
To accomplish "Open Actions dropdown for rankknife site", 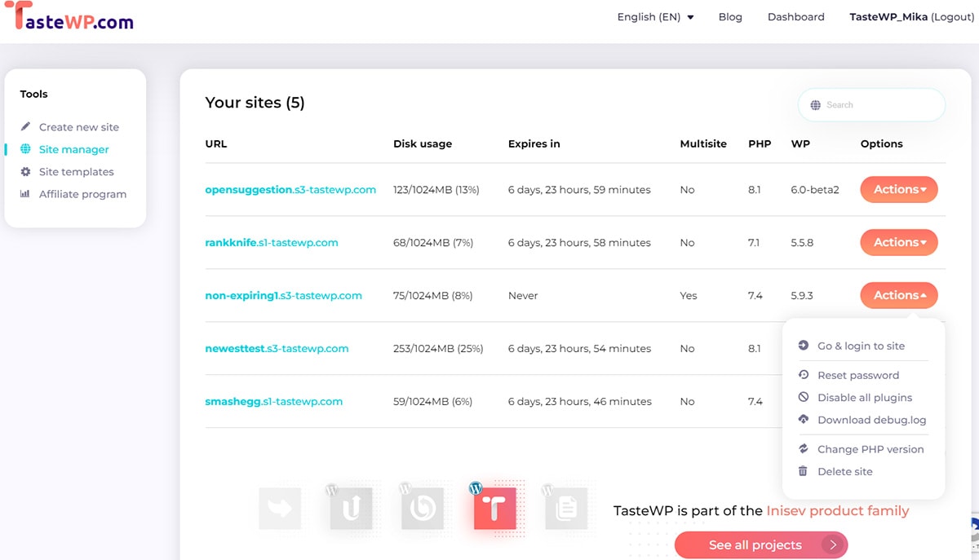I will [x=899, y=243].
